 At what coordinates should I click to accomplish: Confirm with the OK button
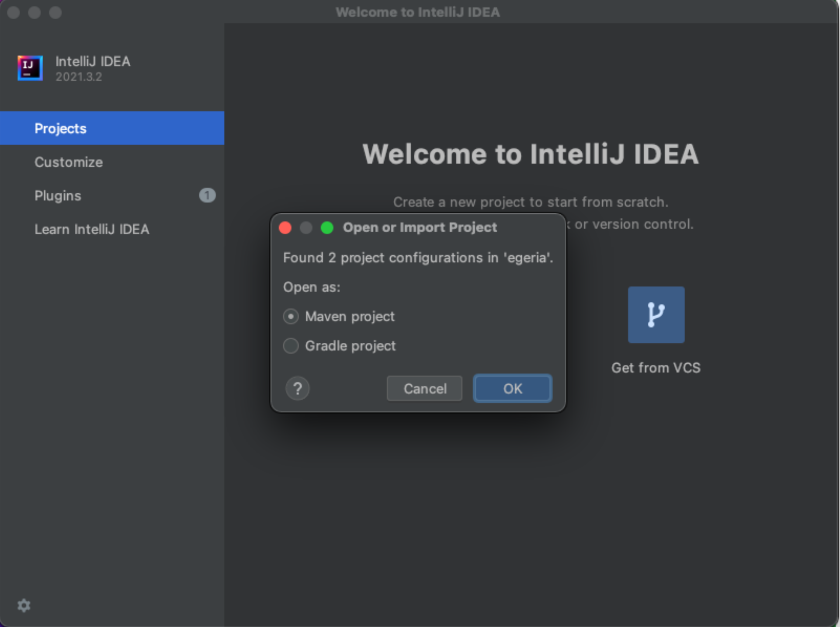(513, 388)
